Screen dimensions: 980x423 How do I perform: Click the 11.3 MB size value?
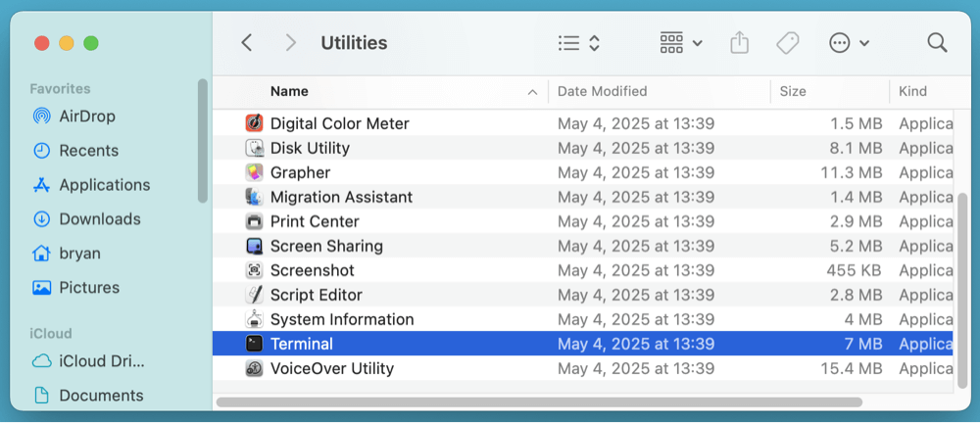852,172
